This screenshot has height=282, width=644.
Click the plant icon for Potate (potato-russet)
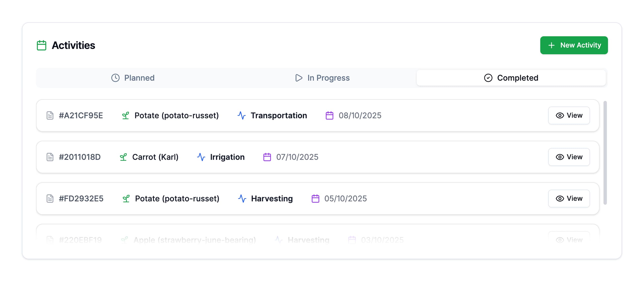click(126, 115)
